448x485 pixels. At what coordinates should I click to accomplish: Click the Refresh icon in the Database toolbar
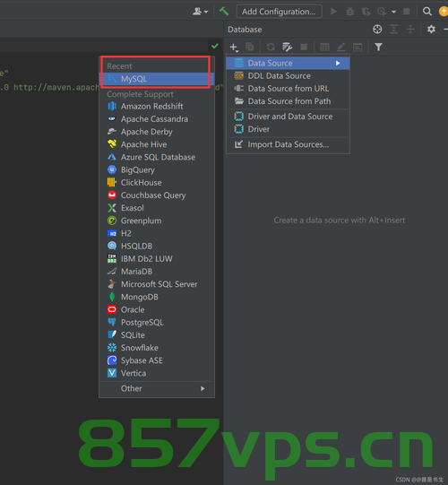tap(271, 47)
